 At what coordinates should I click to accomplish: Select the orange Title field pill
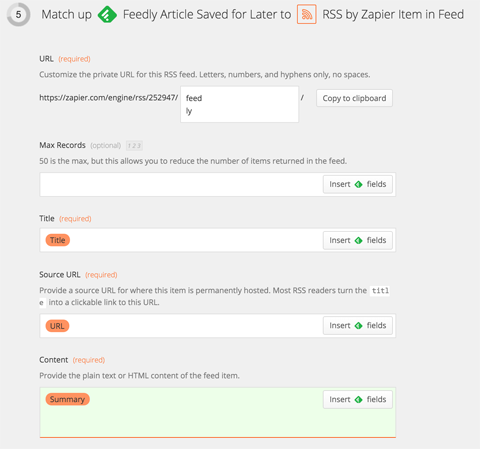[x=58, y=240]
